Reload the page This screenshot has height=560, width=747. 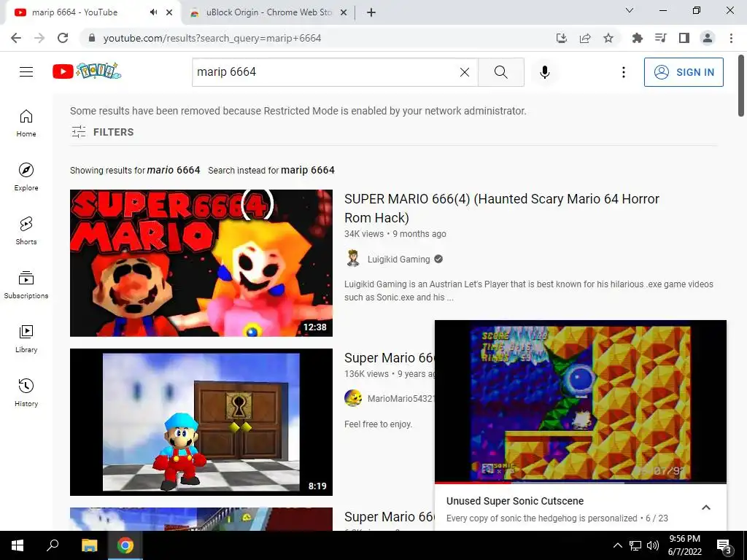63,38
